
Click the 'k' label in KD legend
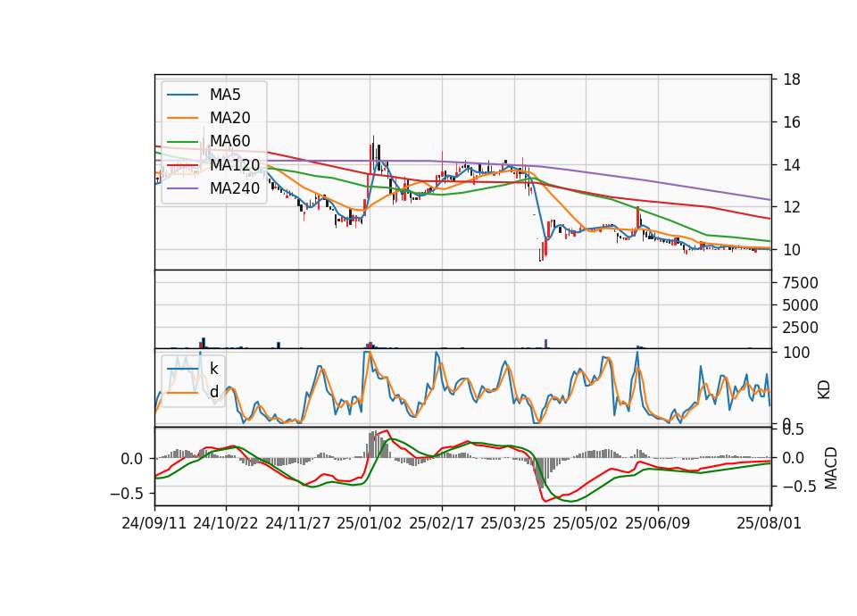(x=213, y=369)
